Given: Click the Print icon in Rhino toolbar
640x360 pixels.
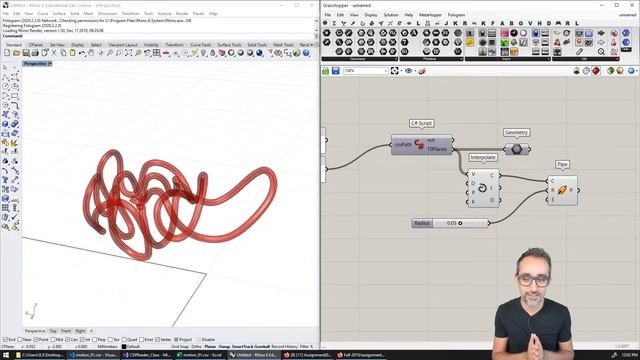Looking at the screenshot, I should pyautogui.click(x=35, y=53).
